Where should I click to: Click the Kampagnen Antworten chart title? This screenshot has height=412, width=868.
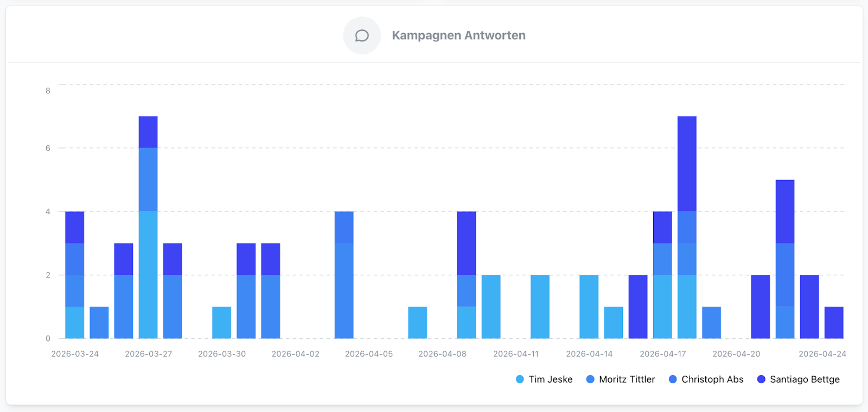(458, 36)
